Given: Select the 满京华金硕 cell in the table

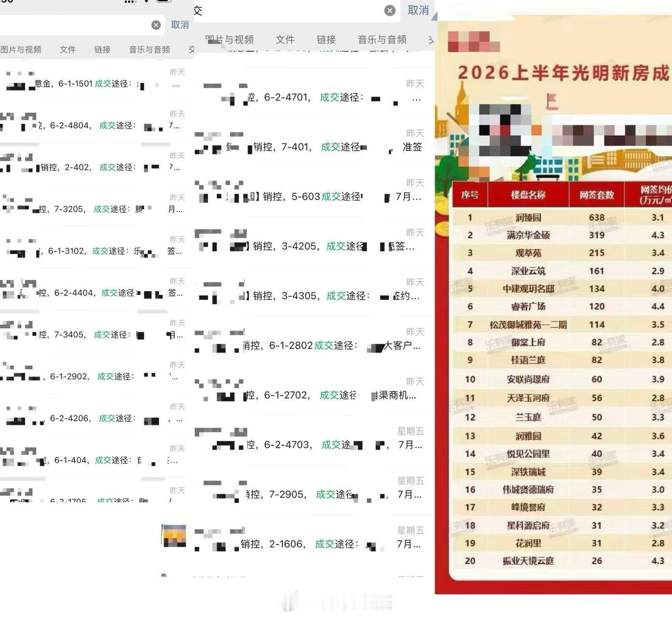Looking at the screenshot, I should (x=528, y=235).
